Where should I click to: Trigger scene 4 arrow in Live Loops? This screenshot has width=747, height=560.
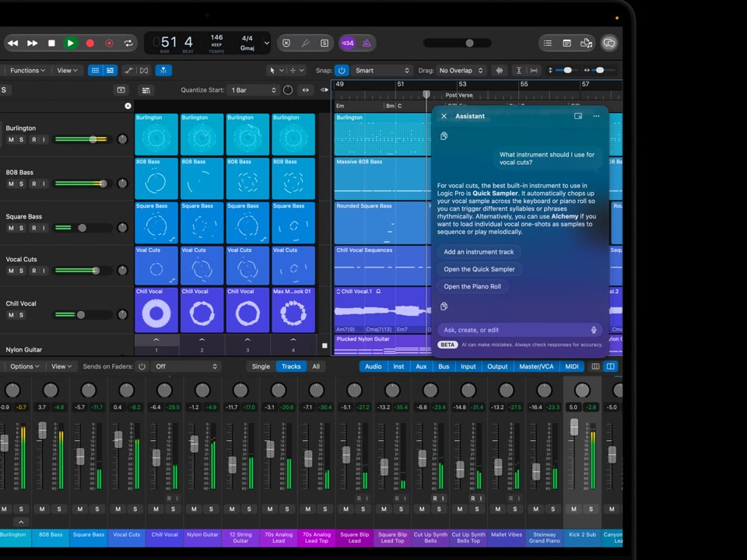293,340
